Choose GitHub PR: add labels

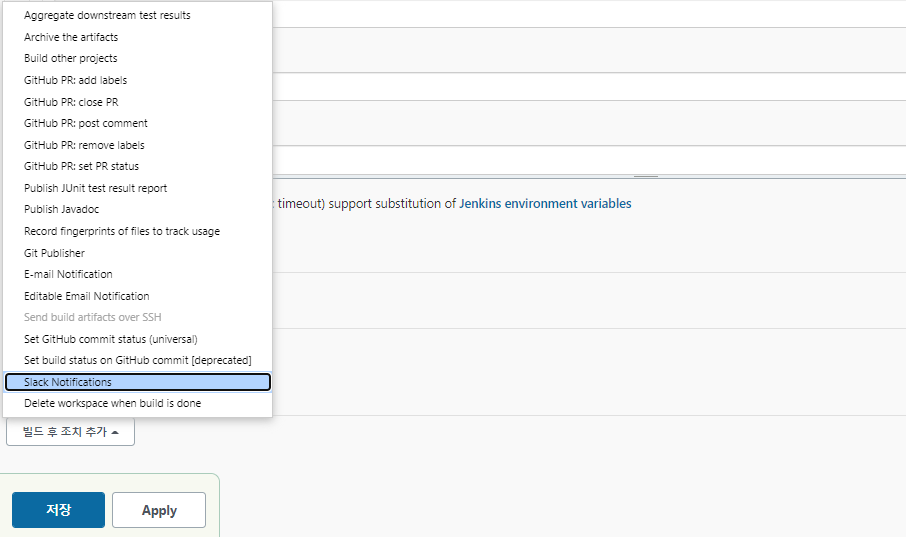[138, 80]
